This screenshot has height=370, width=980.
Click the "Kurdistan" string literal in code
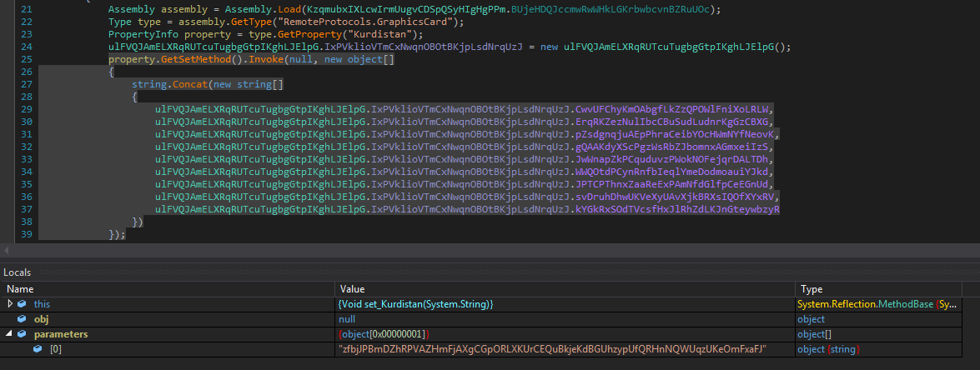tap(383, 34)
